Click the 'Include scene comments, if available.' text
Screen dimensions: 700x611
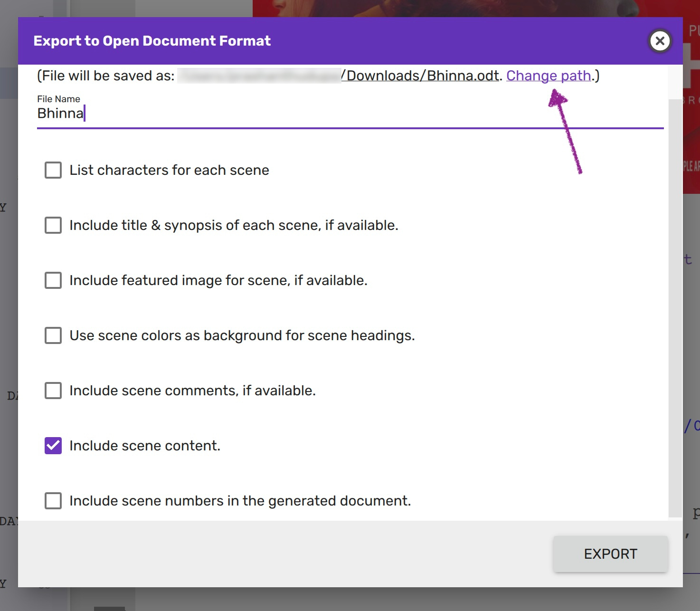192,391
